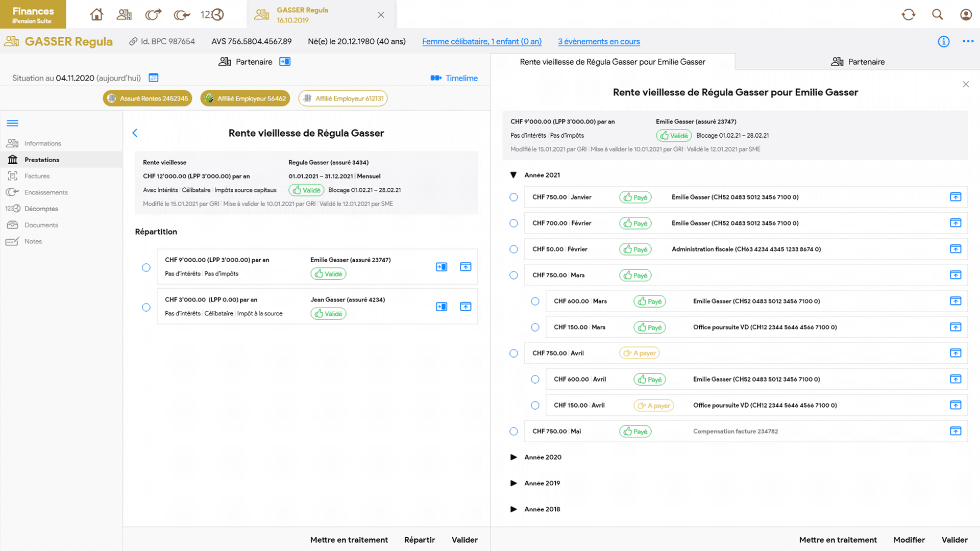Open the user account icon

pyautogui.click(x=966, y=15)
